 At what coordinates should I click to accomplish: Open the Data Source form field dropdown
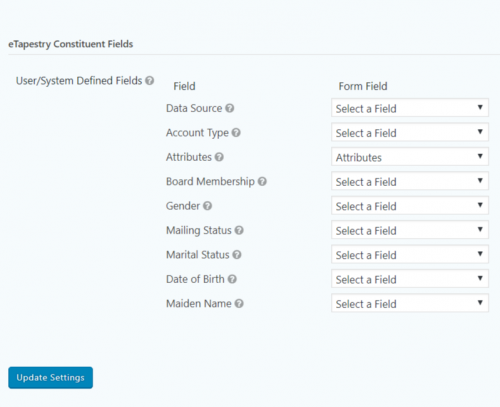[x=410, y=108]
